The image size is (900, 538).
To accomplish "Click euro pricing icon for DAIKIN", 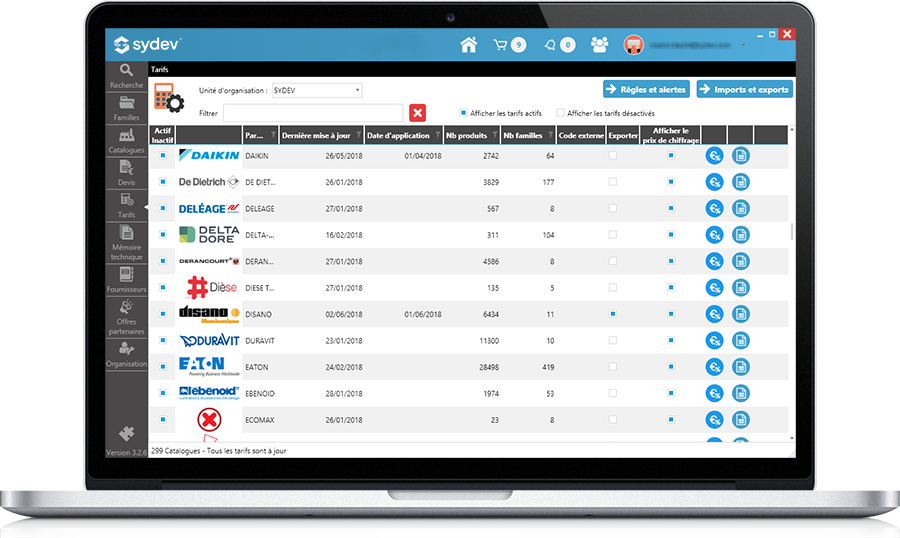I will tap(715, 156).
